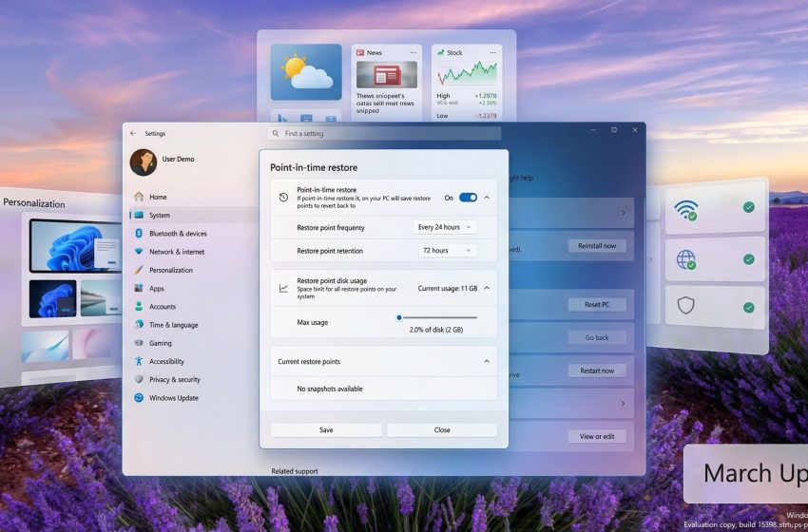This screenshot has height=532, width=808.
Task: Select Personalization in the sidebar
Action: pyautogui.click(x=170, y=270)
